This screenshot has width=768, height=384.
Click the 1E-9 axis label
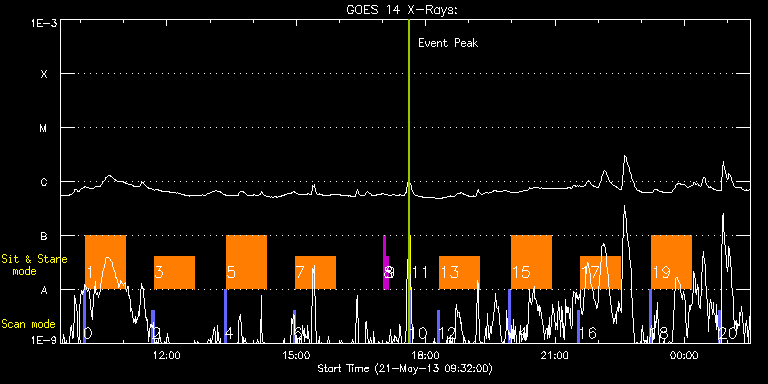pyautogui.click(x=44, y=339)
